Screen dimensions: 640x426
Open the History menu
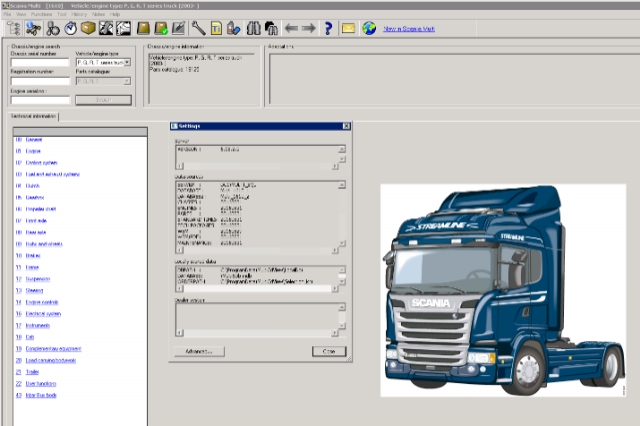coord(79,14)
